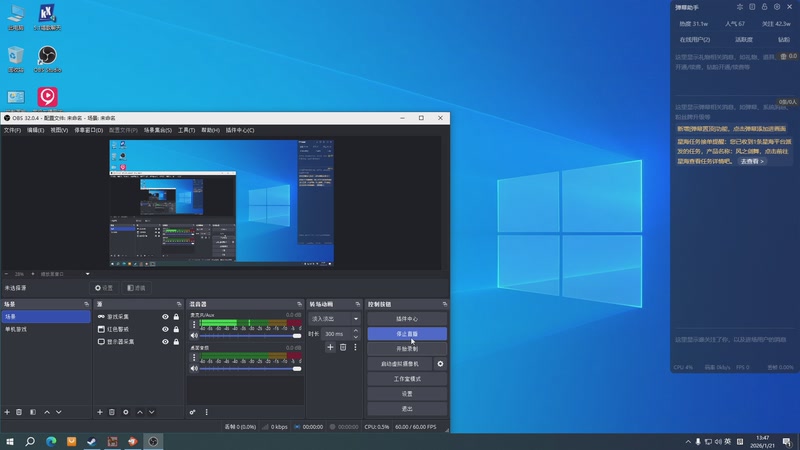Click the 开始录制 button
Viewport: 800px width, 450px height.
point(407,349)
